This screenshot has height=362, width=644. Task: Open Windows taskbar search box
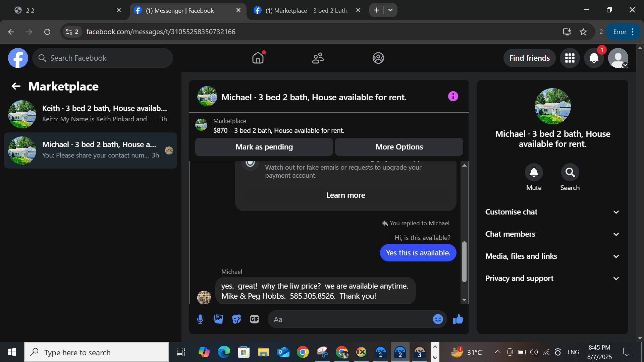coord(97,352)
